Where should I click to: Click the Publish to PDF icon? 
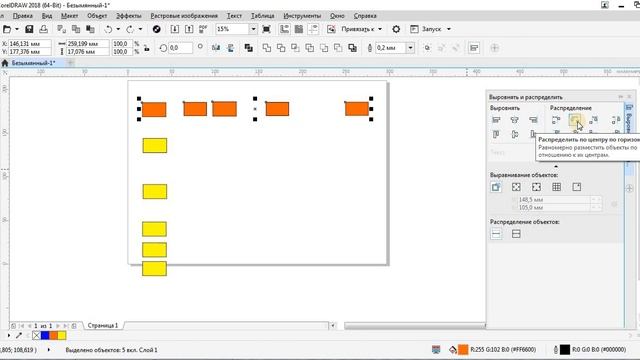203,29
